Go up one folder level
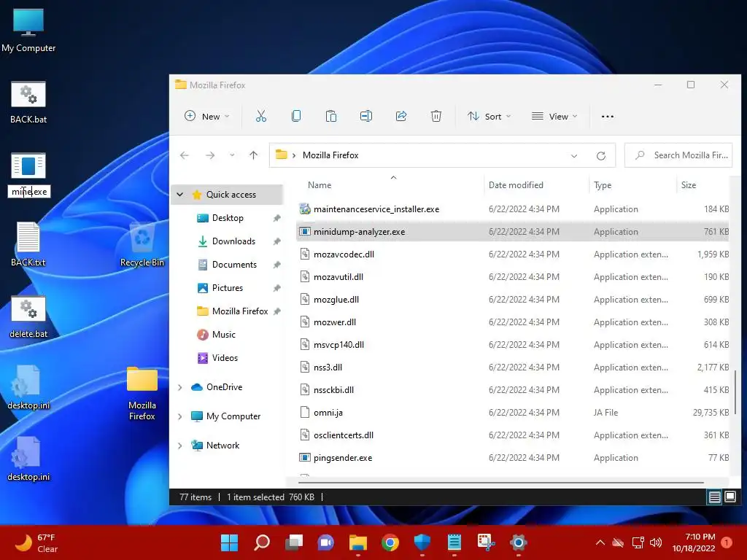Viewport: 747px width, 560px height. [x=253, y=155]
